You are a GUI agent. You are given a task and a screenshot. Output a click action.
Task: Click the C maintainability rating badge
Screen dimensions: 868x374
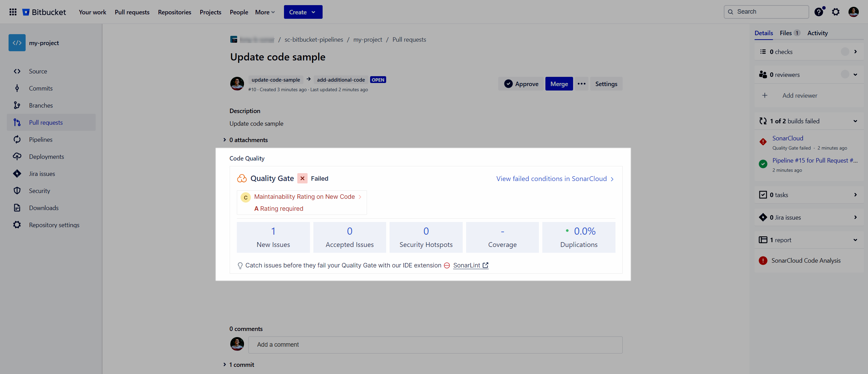pos(245,197)
